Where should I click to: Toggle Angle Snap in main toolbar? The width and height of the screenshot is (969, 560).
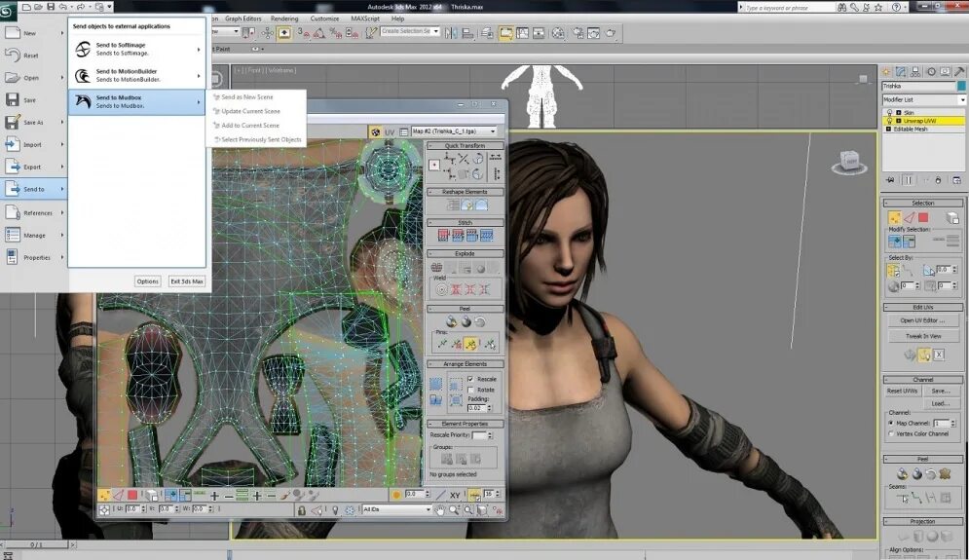pos(318,33)
